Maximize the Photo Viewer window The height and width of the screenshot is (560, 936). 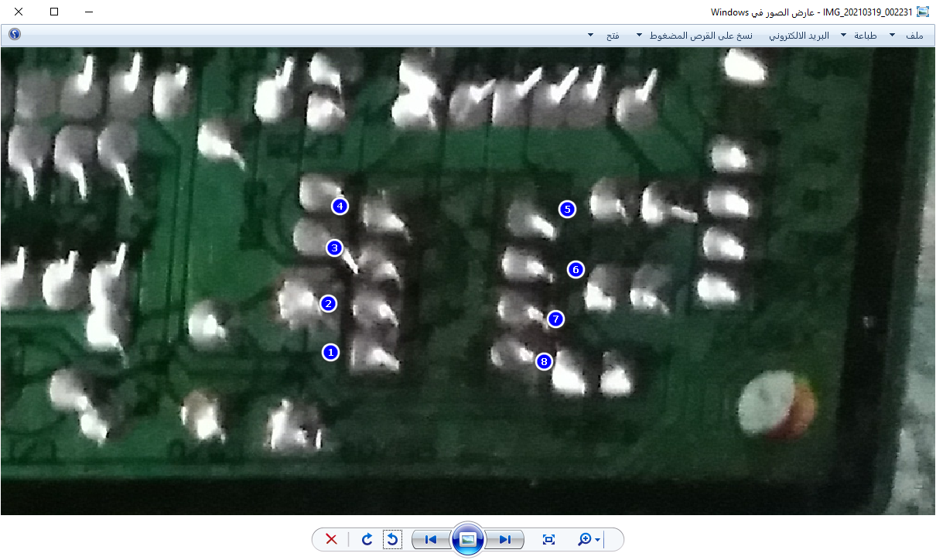point(53,12)
